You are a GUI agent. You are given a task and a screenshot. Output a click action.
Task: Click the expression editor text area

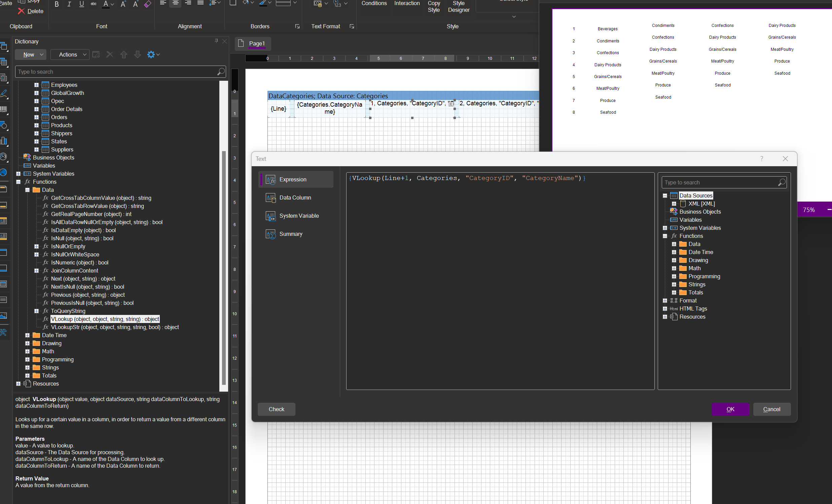[500, 281]
